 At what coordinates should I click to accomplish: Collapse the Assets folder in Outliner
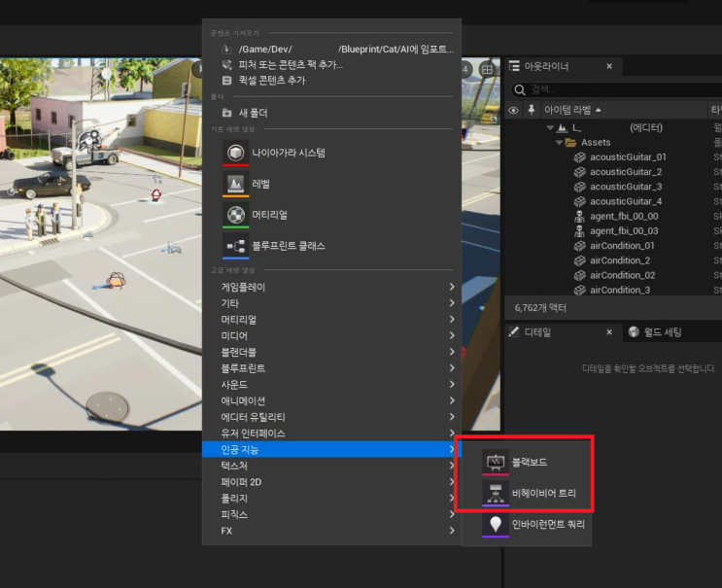pyautogui.click(x=559, y=143)
